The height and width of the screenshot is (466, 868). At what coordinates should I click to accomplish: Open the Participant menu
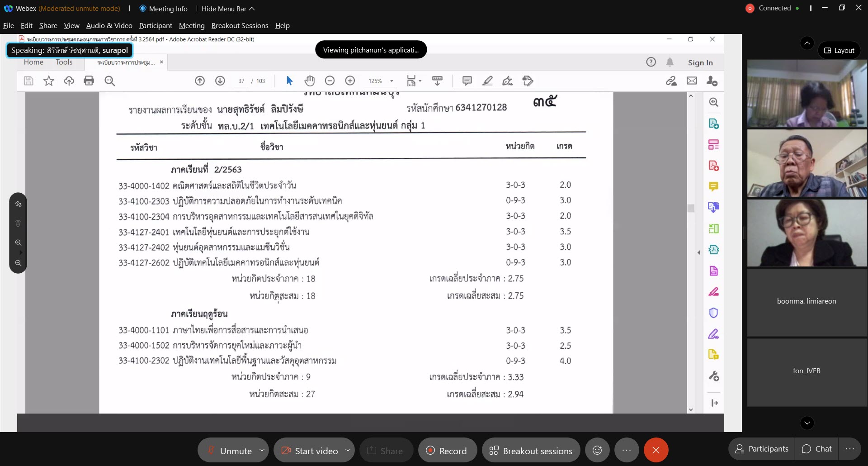(156, 26)
